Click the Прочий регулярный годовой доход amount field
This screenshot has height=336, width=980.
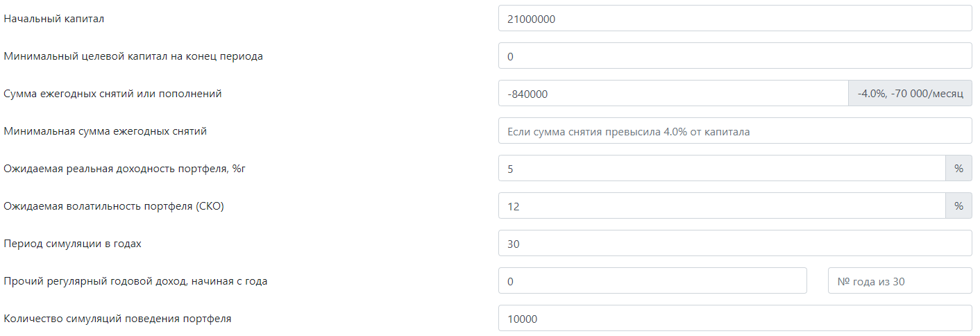(652, 281)
